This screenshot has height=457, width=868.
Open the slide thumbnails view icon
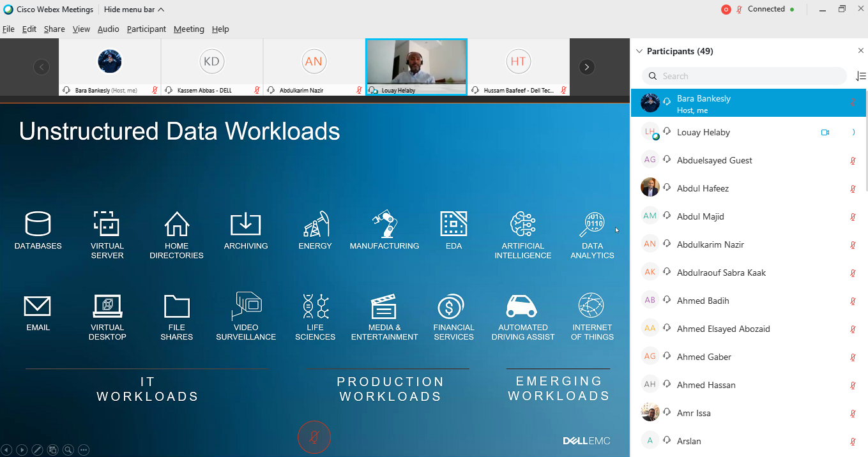click(53, 450)
